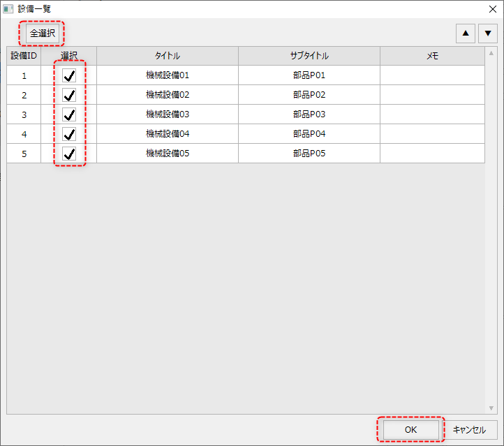Select the 機械設備02 title cell

point(168,95)
